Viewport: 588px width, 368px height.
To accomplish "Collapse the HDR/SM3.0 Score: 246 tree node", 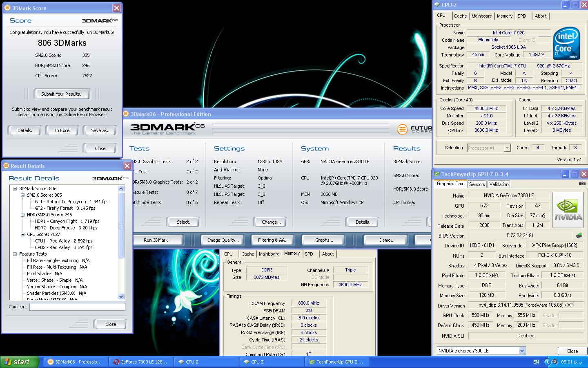I will [23, 215].
